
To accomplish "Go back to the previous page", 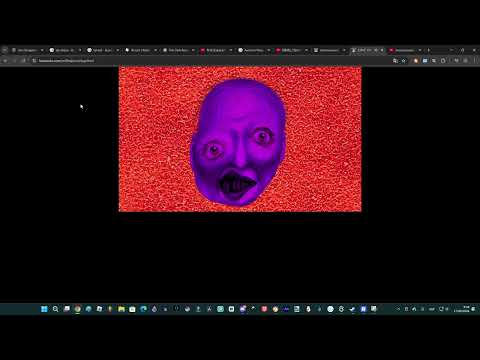I will tap(5, 61).
